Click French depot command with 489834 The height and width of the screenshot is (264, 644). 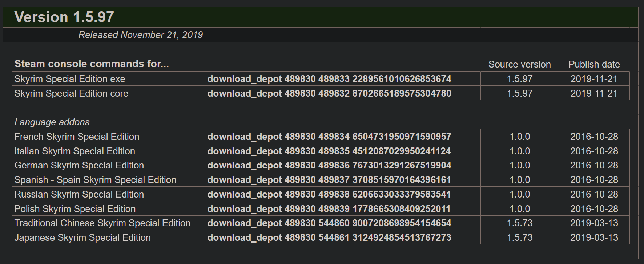tap(329, 137)
